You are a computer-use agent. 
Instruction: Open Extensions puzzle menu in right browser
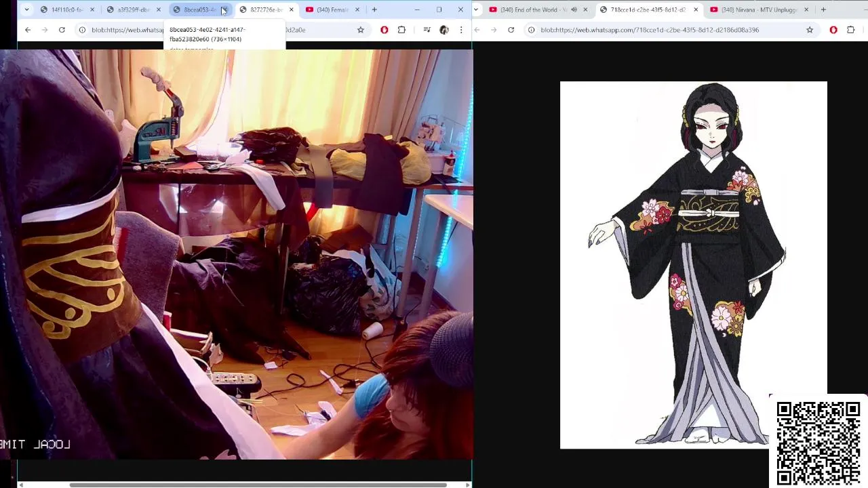[x=850, y=30]
